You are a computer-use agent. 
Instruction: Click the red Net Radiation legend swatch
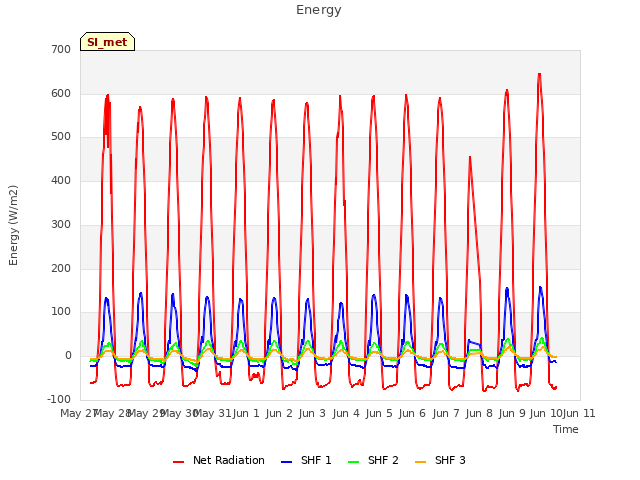tap(178, 462)
